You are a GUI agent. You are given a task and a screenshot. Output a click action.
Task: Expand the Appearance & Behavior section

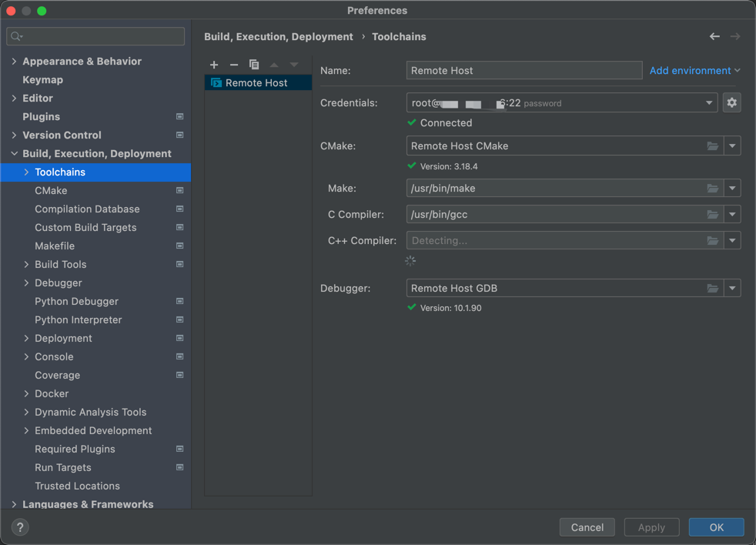[x=14, y=62]
